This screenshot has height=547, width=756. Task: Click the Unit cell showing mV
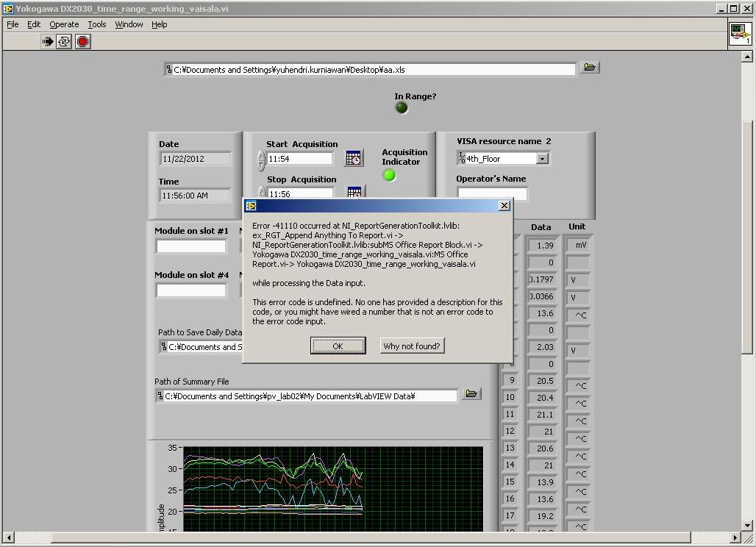[577, 246]
